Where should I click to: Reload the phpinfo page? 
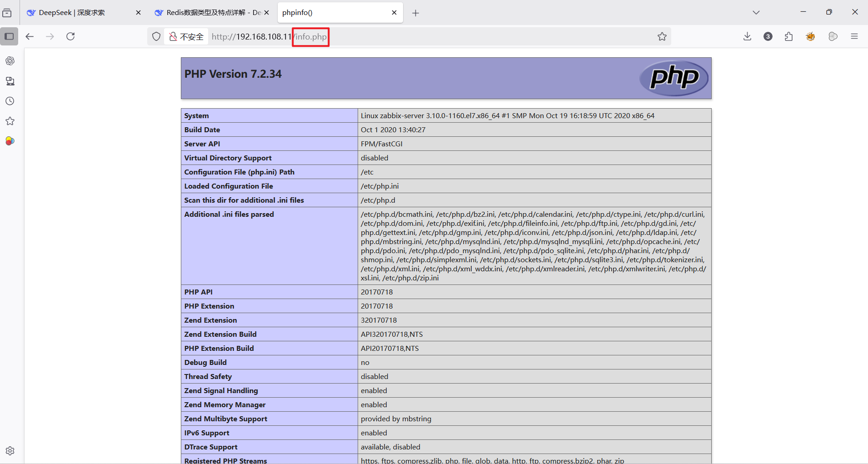click(70, 36)
